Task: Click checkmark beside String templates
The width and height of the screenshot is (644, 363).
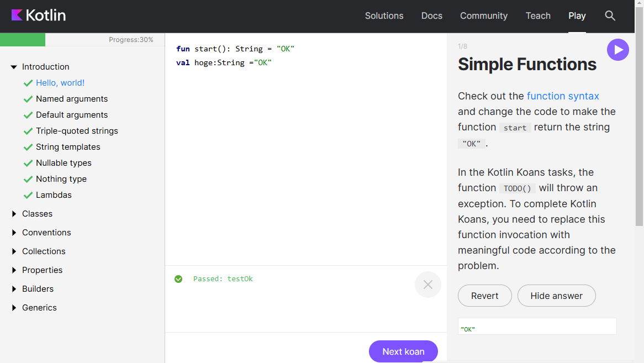Action: click(28, 148)
